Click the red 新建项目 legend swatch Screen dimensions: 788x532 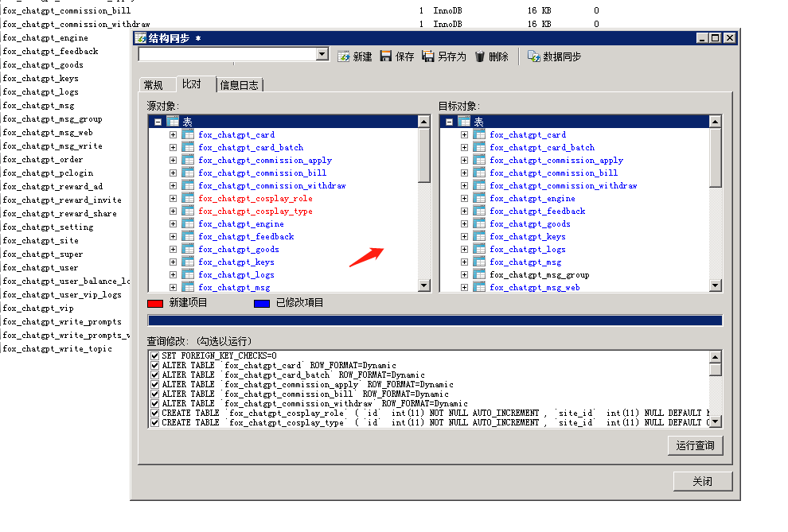click(155, 303)
